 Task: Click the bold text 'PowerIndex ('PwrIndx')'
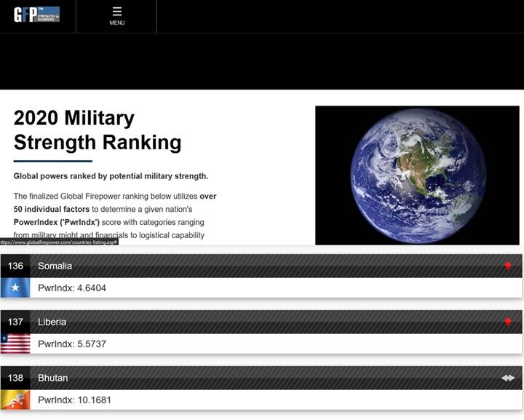click(57, 222)
